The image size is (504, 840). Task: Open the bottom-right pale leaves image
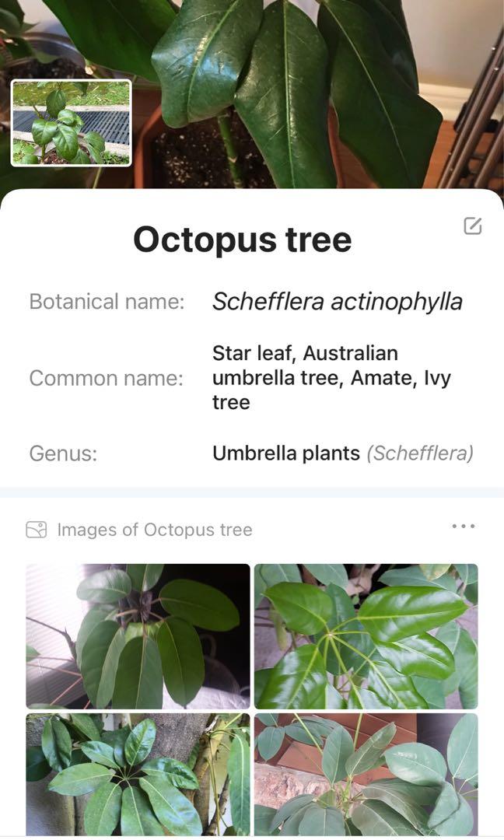[366, 778]
